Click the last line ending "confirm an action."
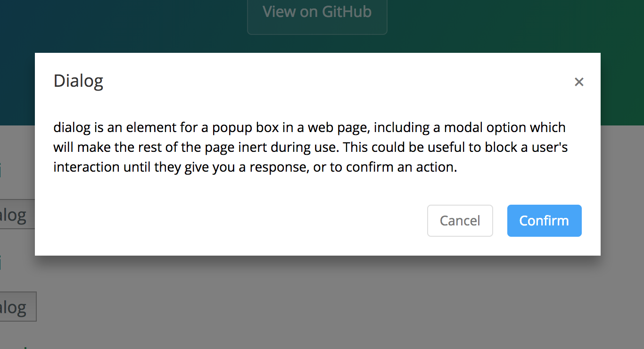Screen dimensions: 644x349 (255, 167)
